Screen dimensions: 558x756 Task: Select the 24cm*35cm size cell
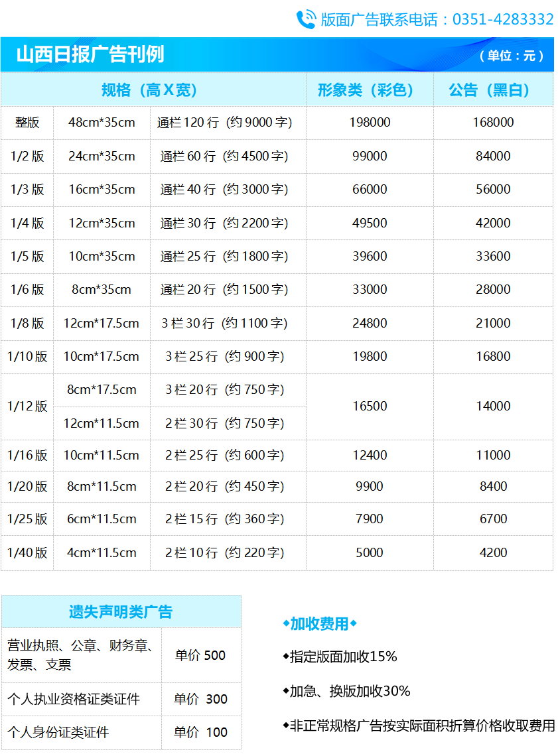(102, 157)
